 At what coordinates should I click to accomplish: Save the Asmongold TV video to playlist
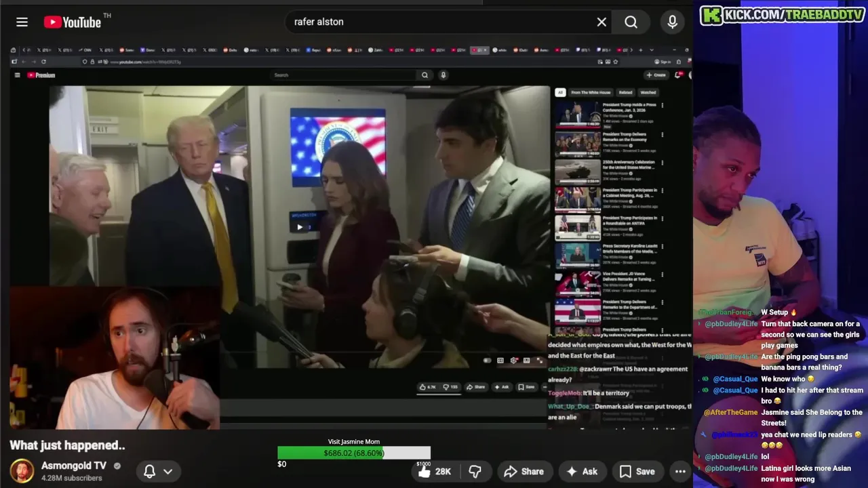(x=637, y=471)
